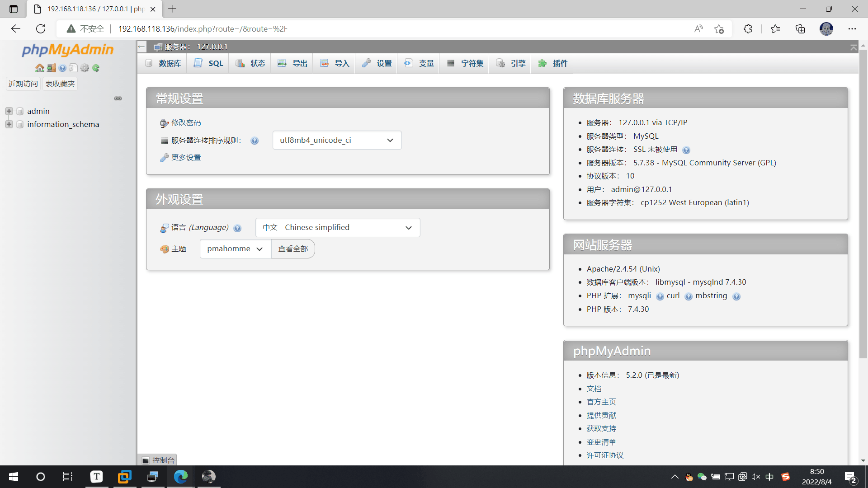Open the 数据库 (Databases) tab
868x488 pixels.
tap(163, 63)
